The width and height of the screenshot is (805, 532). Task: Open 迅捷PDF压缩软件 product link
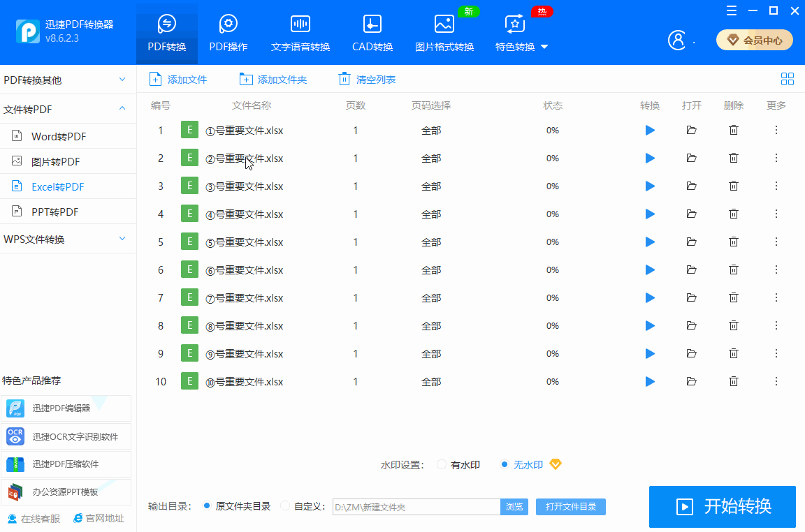point(66,464)
